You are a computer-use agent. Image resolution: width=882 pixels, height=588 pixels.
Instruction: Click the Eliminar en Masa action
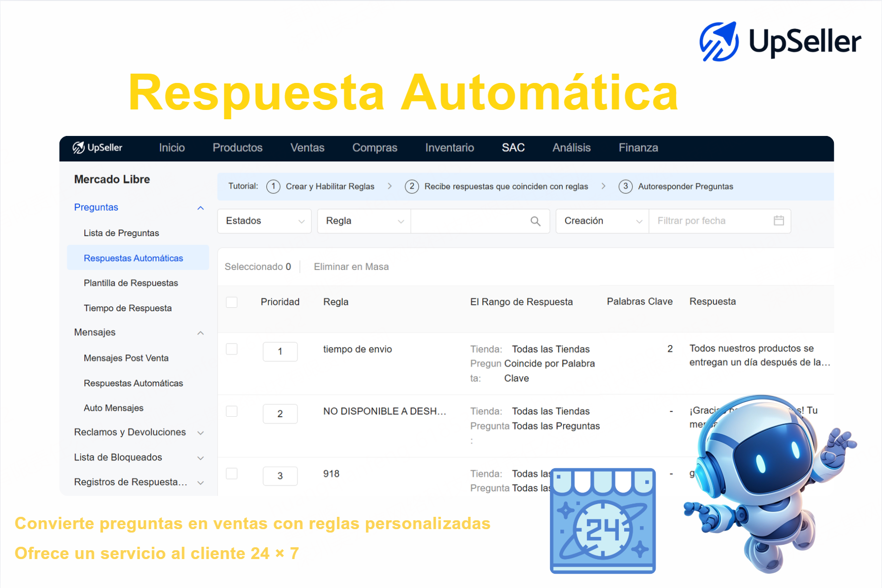351,267
